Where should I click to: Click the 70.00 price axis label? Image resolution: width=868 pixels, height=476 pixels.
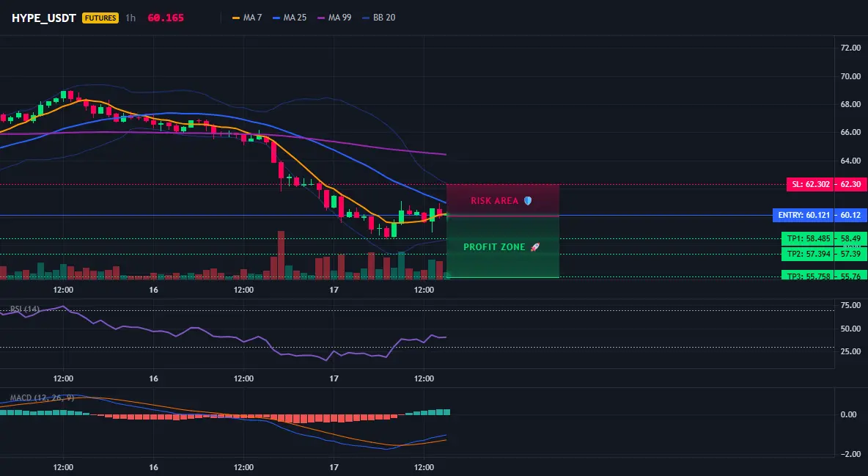point(851,76)
